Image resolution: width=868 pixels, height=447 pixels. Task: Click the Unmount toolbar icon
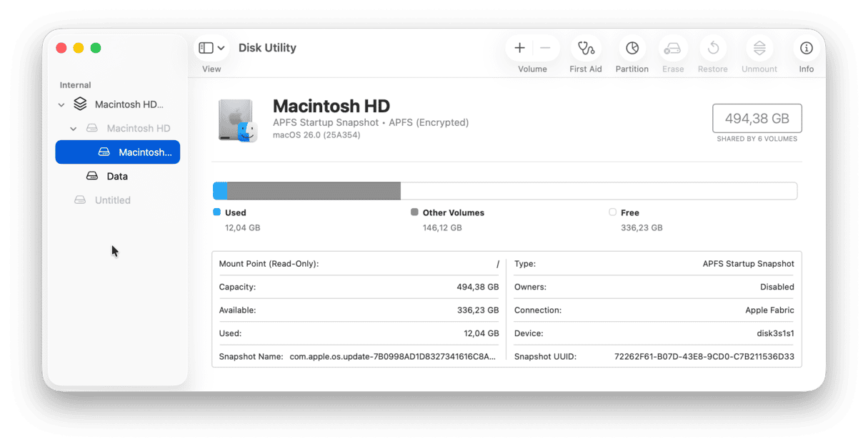coord(759,48)
